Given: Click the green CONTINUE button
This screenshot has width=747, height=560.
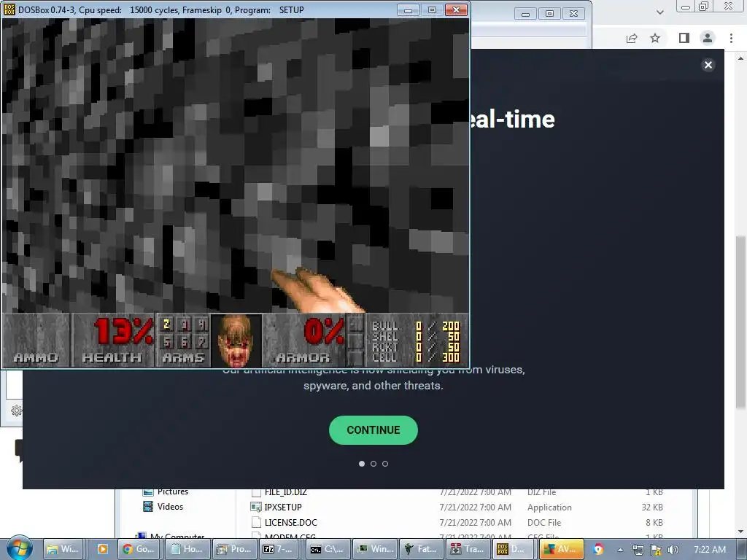Looking at the screenshot, I should coord(373,430).
